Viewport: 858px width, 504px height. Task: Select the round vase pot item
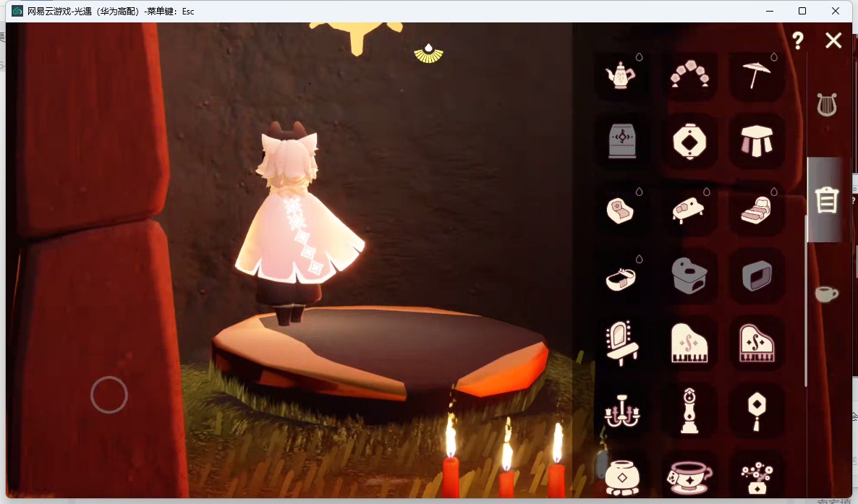pos(621,477)
